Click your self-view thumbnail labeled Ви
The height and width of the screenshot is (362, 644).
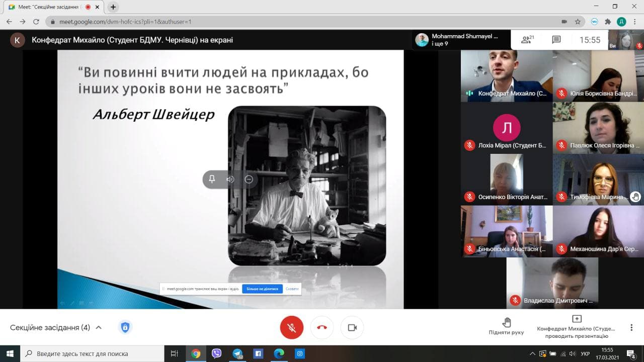coord(626,40)
